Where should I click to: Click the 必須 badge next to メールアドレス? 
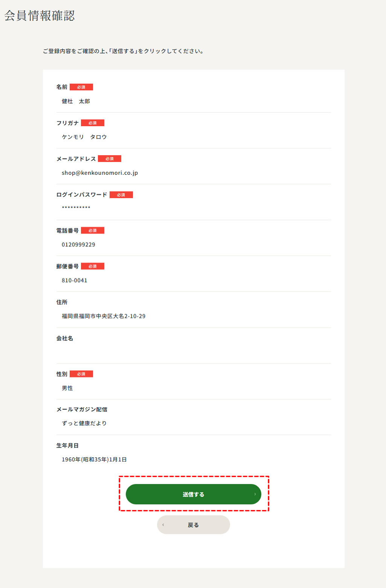click(x=110, y=159)
